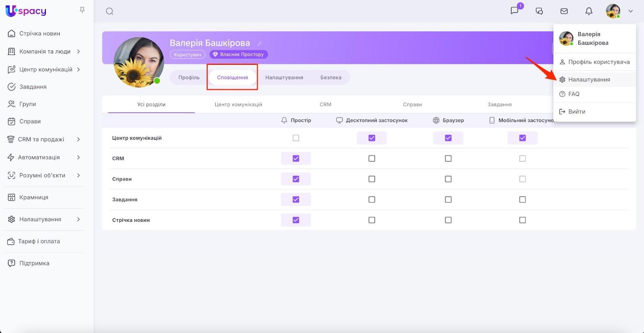644x333 pixels.
Task: Open Профіль користувача link
Action: click(599, 62)
